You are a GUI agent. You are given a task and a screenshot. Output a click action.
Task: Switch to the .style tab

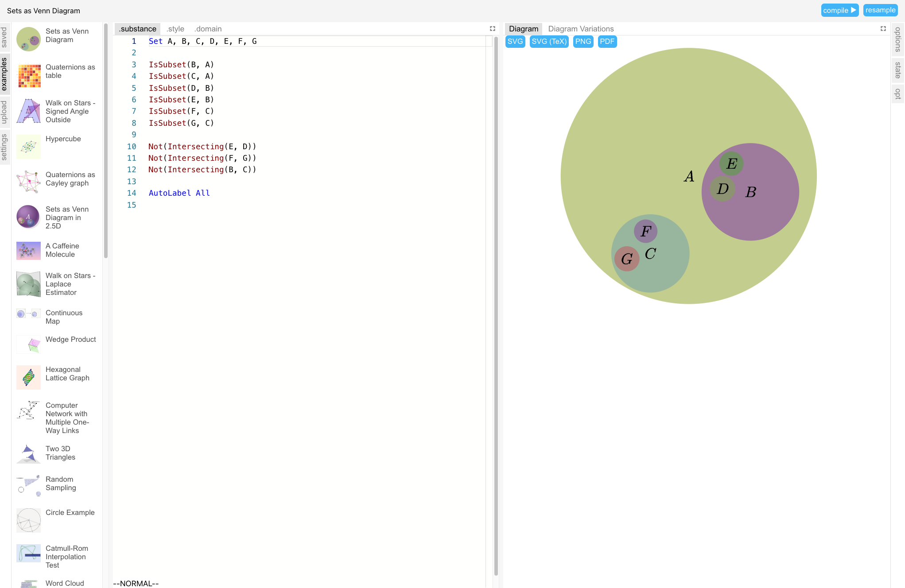point(175,29)
